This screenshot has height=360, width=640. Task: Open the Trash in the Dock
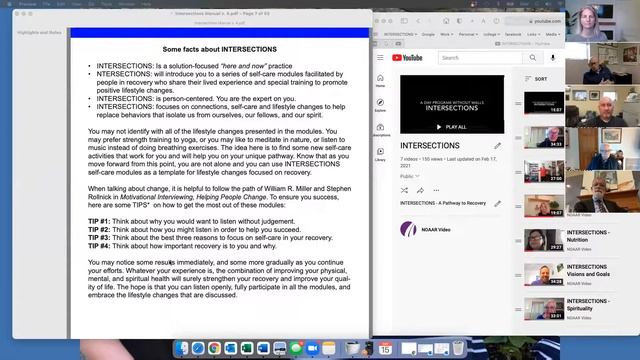[x=458, y=348]
